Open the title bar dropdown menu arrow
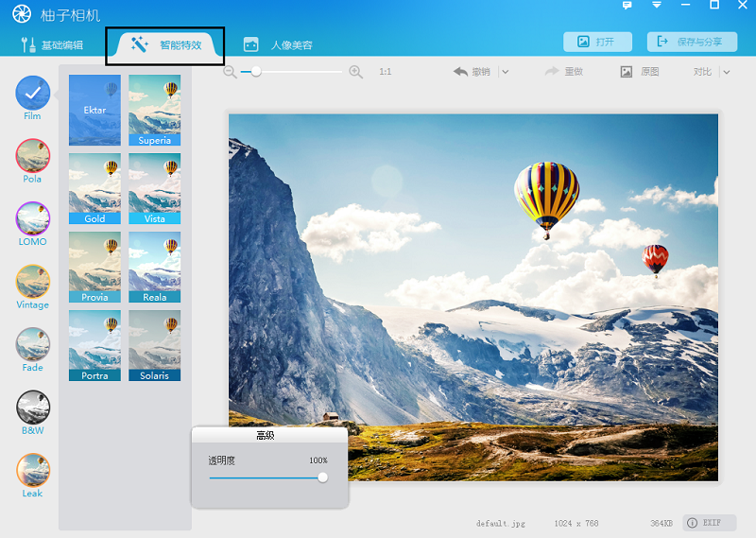 pos(657,6)
